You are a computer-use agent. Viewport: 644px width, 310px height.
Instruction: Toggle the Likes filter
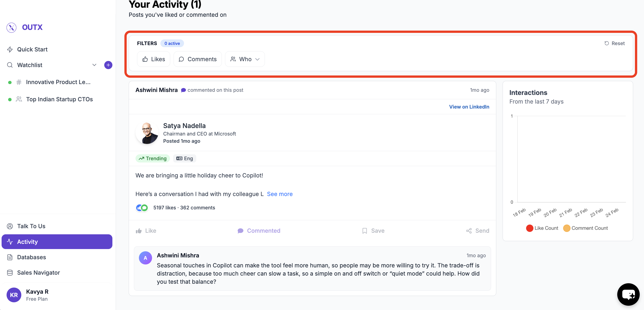[x=153, y=59]
